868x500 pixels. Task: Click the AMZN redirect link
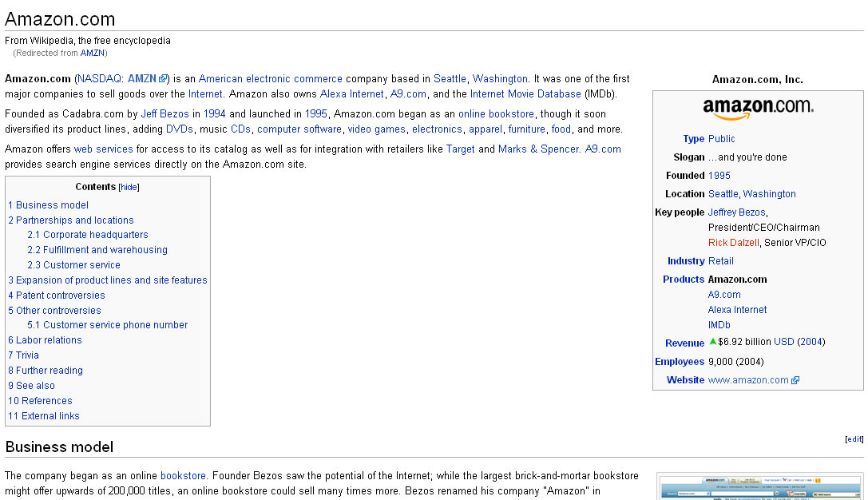(x=92, y=54)
